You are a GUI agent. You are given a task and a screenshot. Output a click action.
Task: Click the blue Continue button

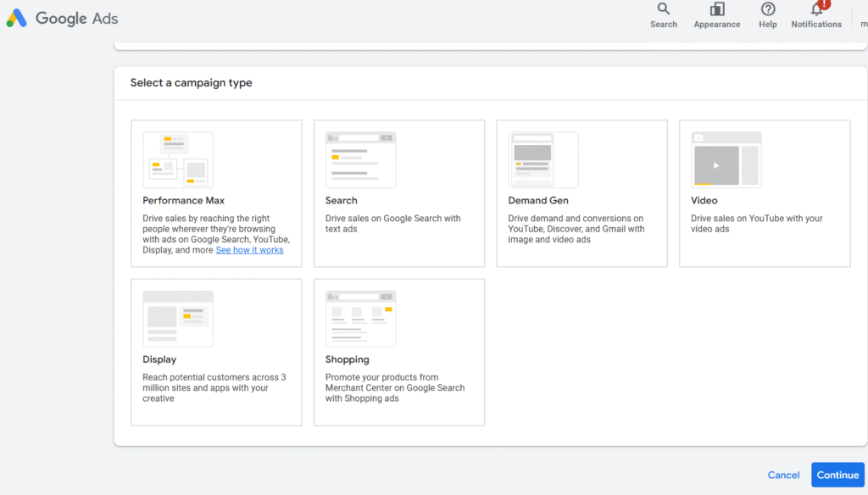click(837, 475)
